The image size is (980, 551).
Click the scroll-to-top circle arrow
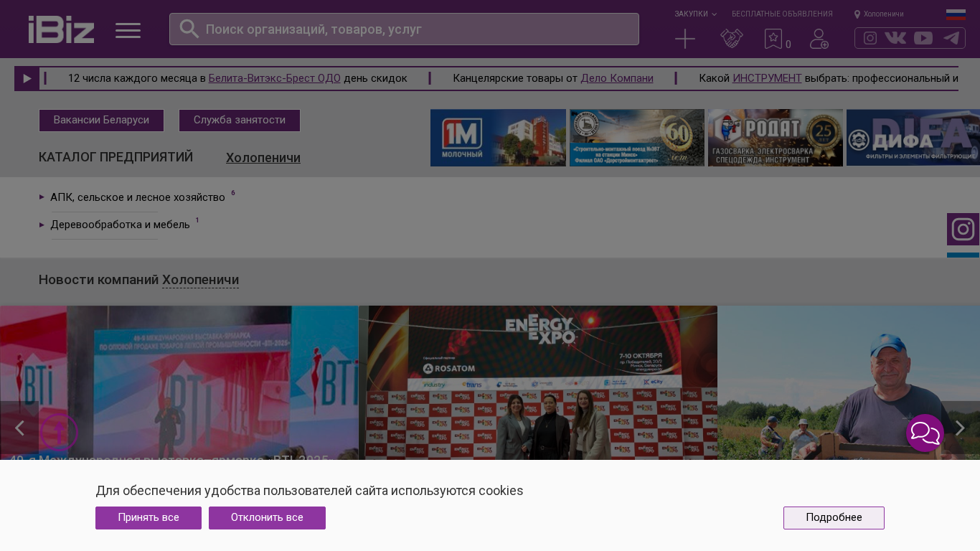59,431
